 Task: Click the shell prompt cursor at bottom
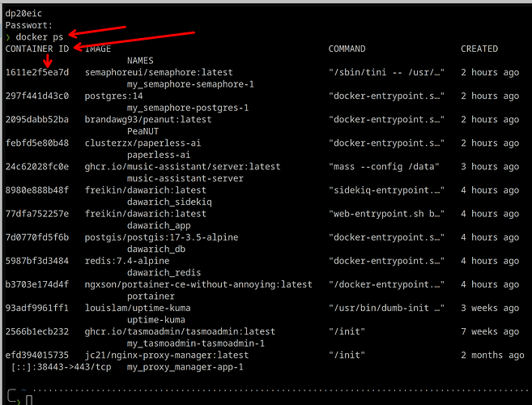point(29,400)
